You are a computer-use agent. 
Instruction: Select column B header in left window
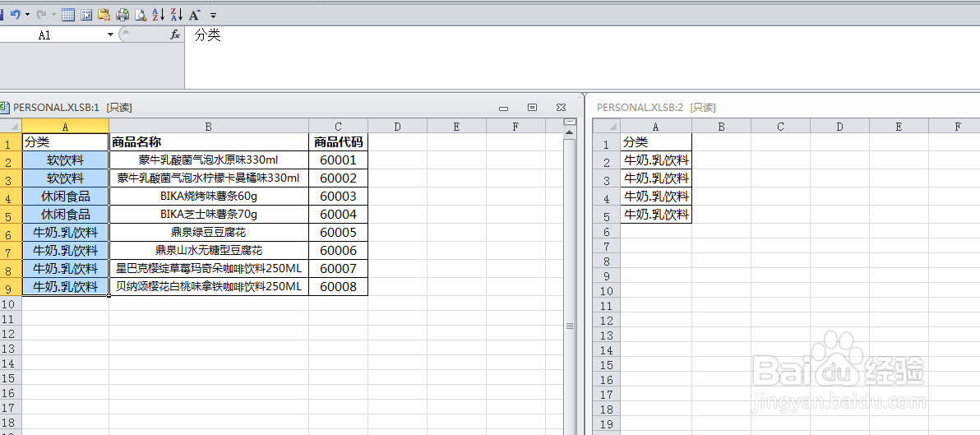(x=209, y=127)
